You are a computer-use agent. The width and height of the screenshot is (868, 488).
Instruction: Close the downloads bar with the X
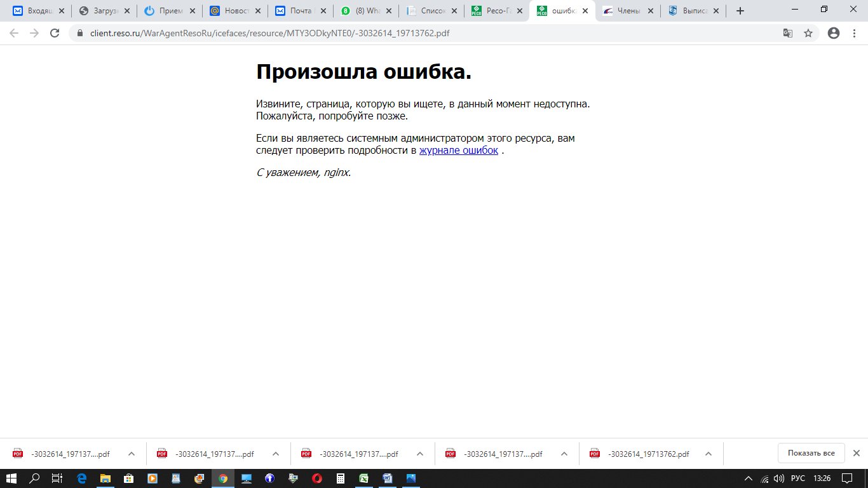tap(856, 453)
